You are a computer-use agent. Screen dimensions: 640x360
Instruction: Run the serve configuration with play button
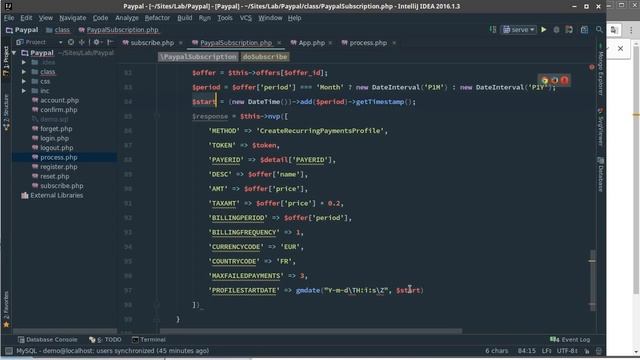click(x=544, y=30)
